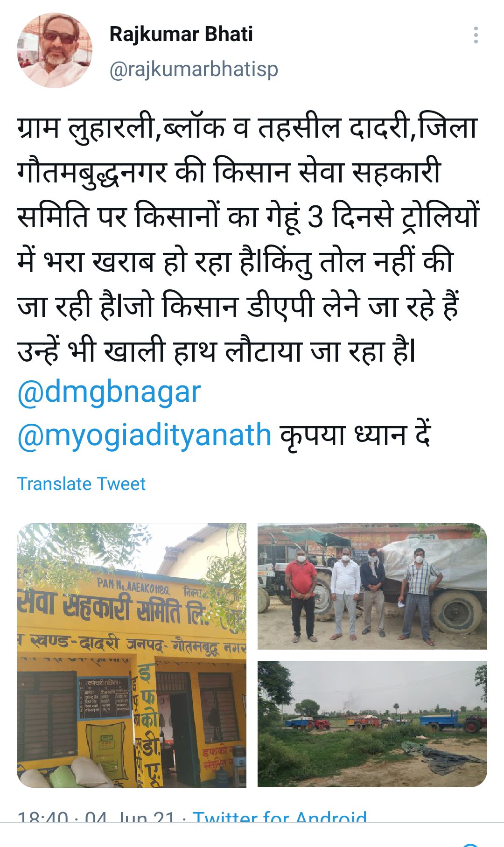The image size is (504, 847).
Task: Click Translate Tweet
Action: (81, 484)
